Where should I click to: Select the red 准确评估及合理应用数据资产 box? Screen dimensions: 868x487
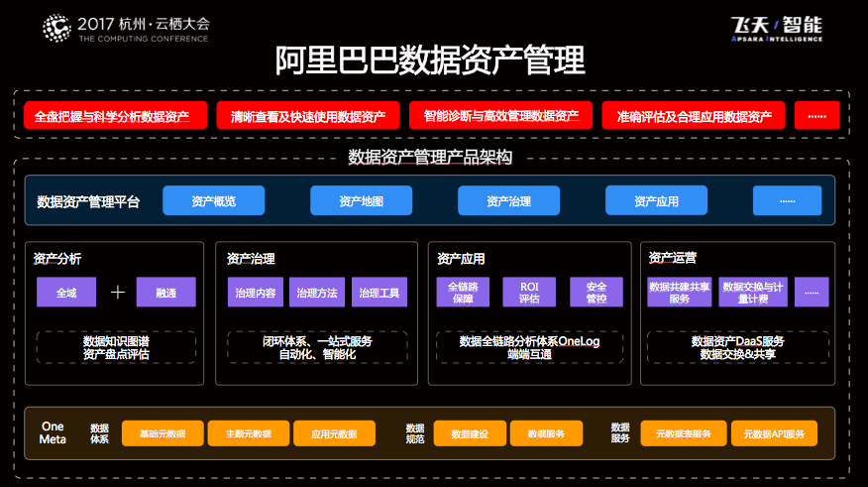[694, 115]
